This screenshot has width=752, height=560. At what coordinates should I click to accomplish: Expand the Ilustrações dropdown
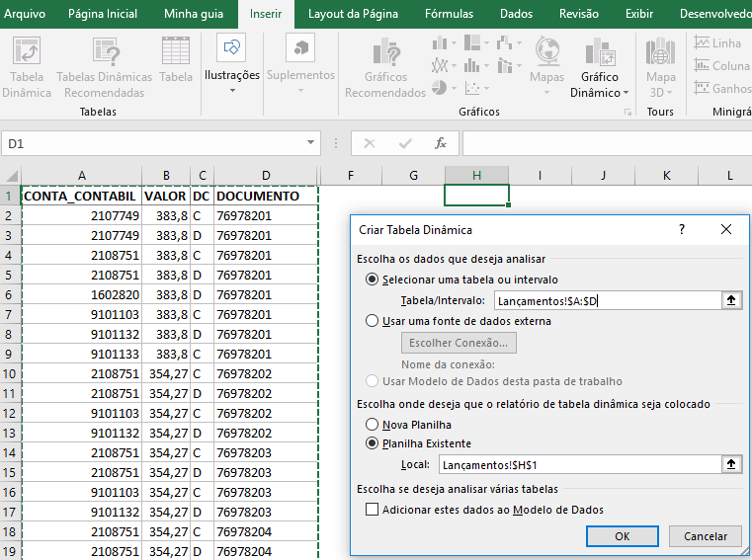232,90
